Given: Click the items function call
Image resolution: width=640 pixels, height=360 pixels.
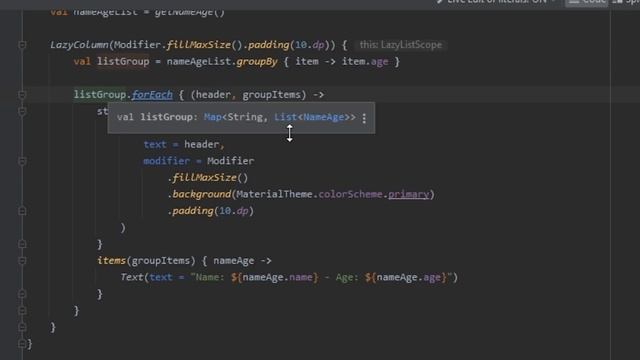Looking at the screenshot, I should (111, 261).
